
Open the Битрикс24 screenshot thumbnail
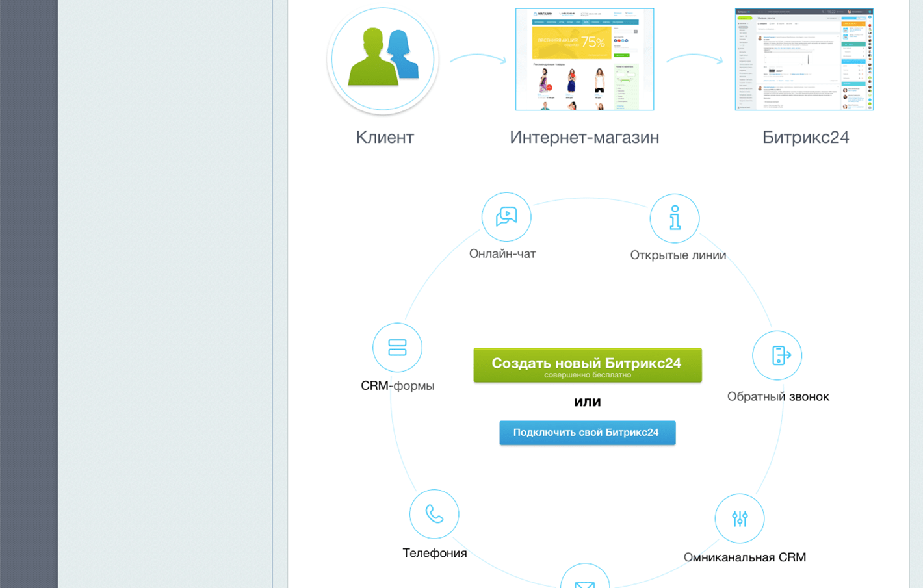pyautogui.click(x=804, y=59)
